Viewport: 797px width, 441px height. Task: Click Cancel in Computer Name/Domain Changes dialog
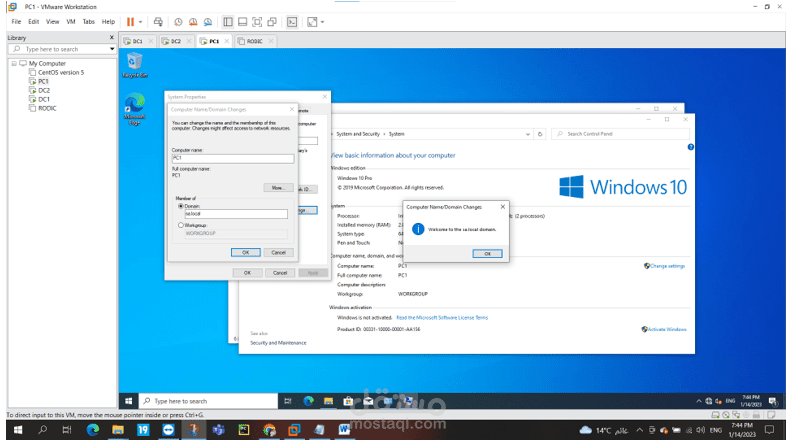point(278,253)
